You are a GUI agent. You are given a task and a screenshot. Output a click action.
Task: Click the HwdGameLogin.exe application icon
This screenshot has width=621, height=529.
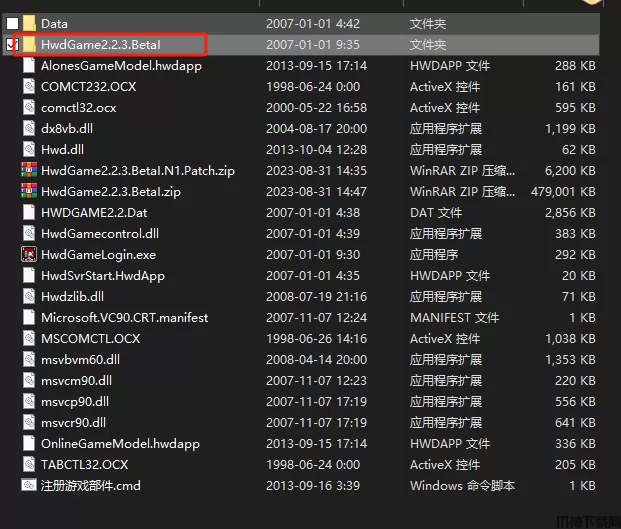pyautogui.click(x=29, y=254)
